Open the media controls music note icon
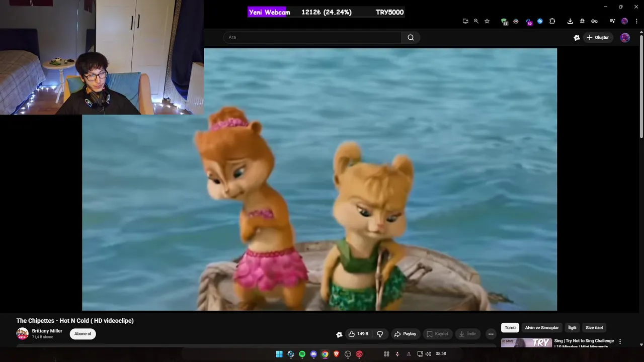 (612, 21)
